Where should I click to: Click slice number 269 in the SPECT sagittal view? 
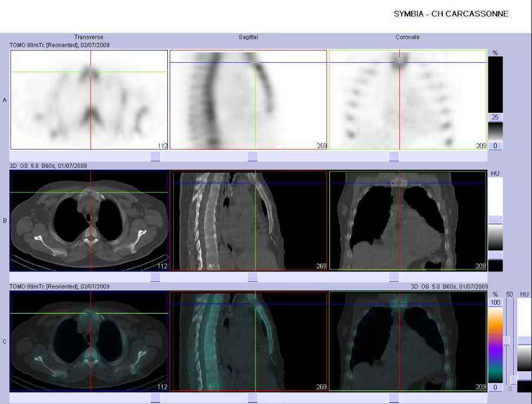coord(321,146)
